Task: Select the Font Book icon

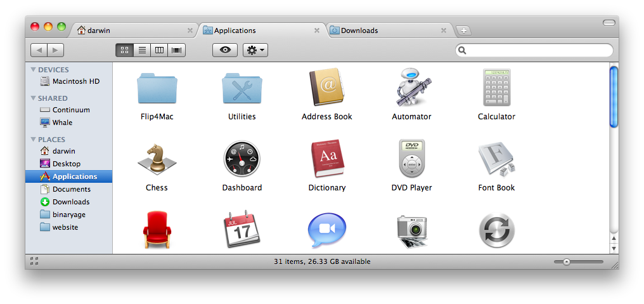Action: click(496, 159)
